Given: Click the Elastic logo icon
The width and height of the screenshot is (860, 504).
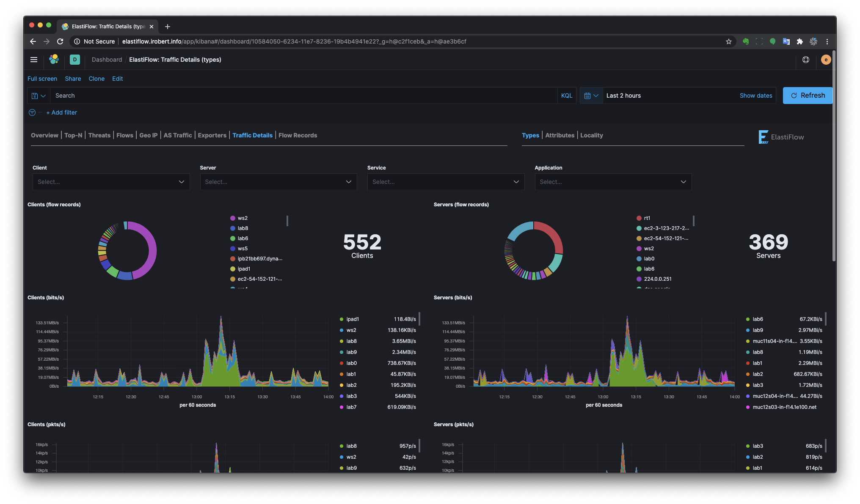Looking at the screenshot, I should (x=54, y=60).
